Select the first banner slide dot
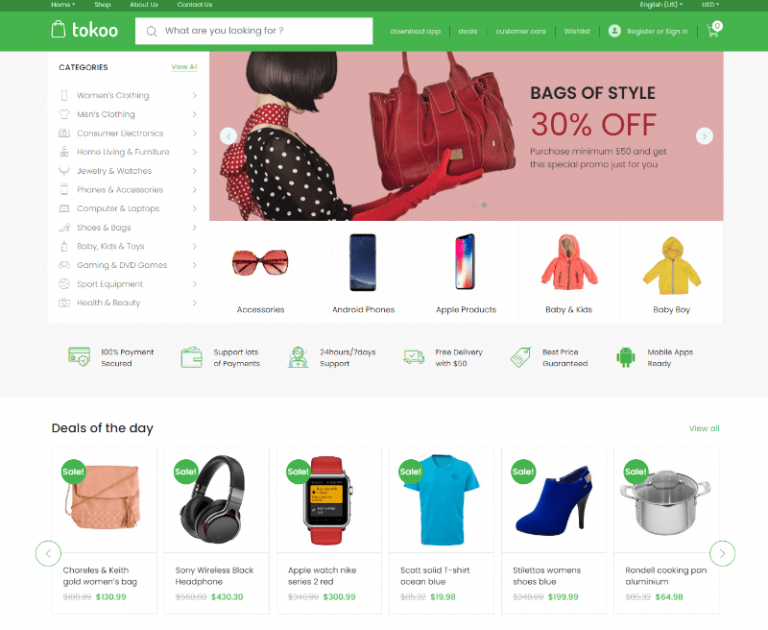 tap(475, 205)
